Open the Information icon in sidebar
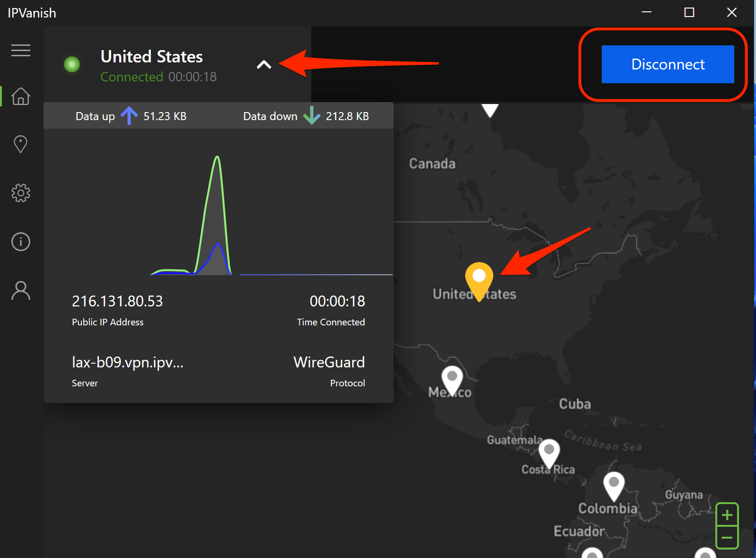 21,242
